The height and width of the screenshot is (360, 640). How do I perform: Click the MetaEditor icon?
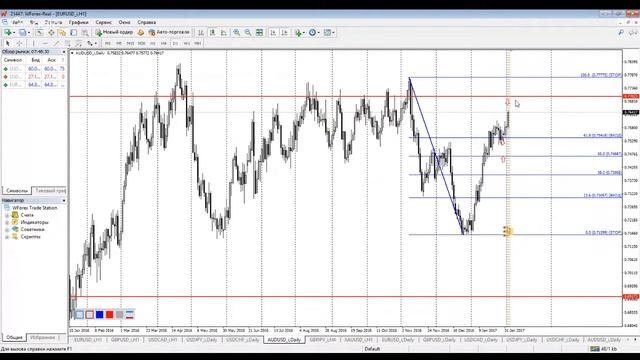coord(141,32)
